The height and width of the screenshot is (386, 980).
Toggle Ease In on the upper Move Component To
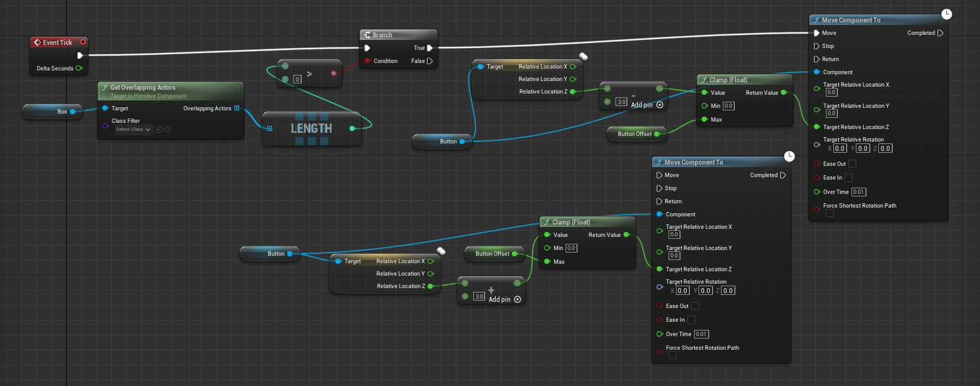pos(848,178)
